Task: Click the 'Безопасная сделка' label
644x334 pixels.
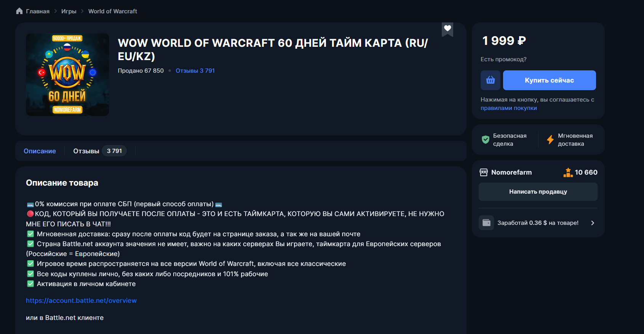Action: [510, 140]
